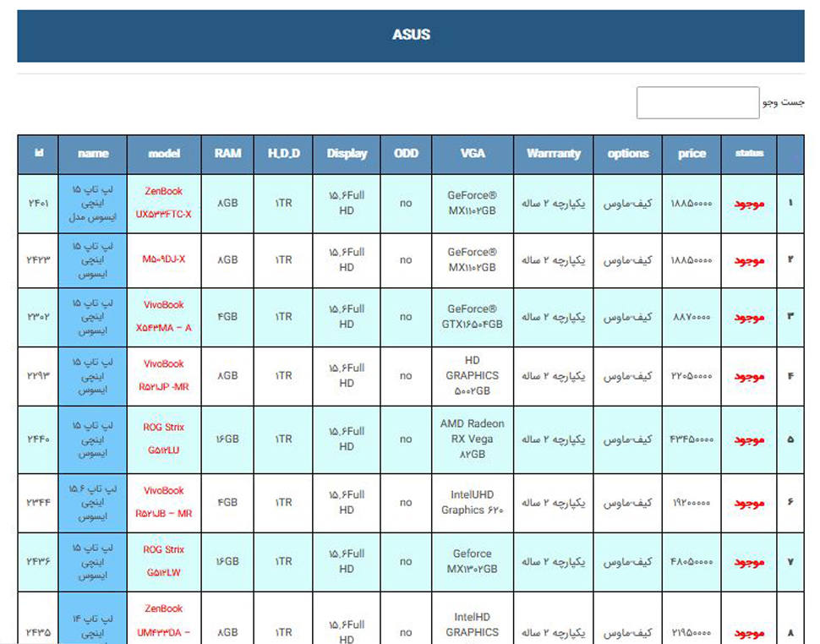Click the GeForce MX110 cell in the M509DJ-X row

coord(473,260)
